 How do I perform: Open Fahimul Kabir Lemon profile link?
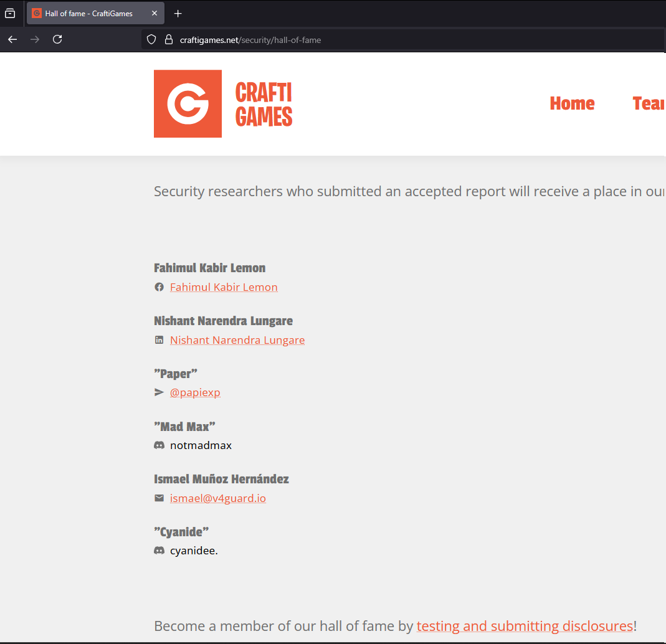pos(224,287)
